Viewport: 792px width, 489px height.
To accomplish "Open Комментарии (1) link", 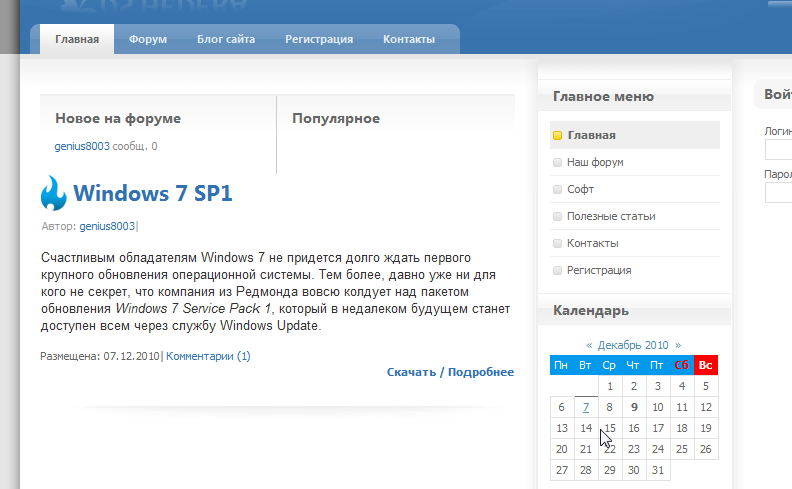I will 208,356.
